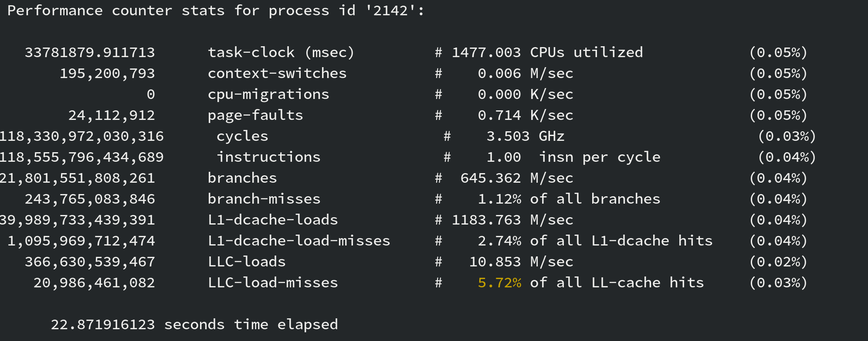Click the page-faults value 24,112,912
This screenshot has width=868, height=341.
112,115
